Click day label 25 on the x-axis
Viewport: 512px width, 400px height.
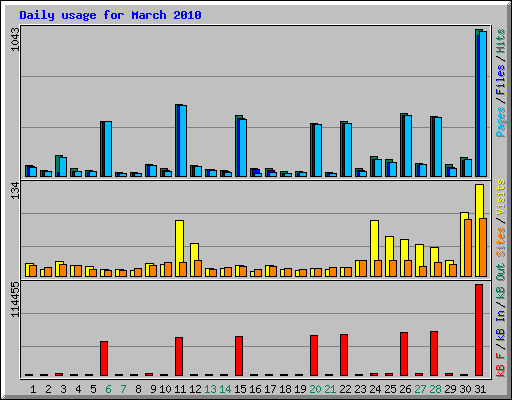click(x=390, y=389)
